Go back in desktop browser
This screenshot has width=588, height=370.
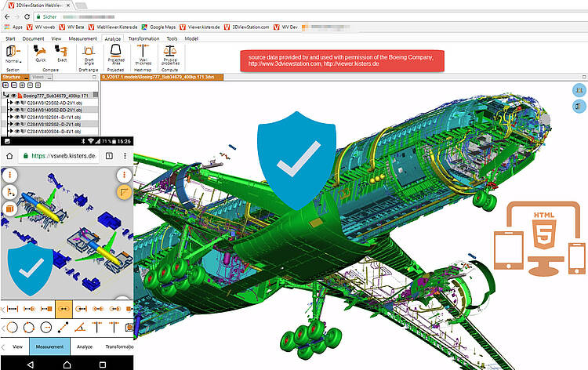pyautogui.click(x=7, y=17)
